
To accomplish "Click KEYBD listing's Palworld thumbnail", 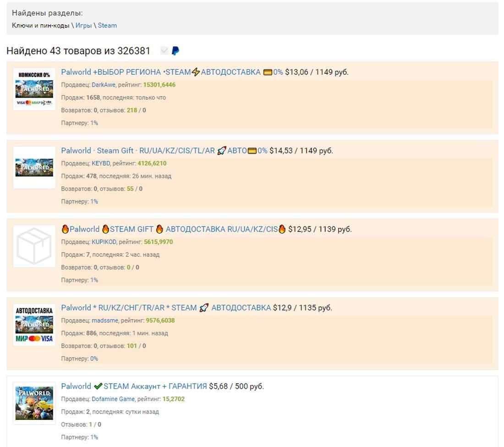I will coord(34,167).
